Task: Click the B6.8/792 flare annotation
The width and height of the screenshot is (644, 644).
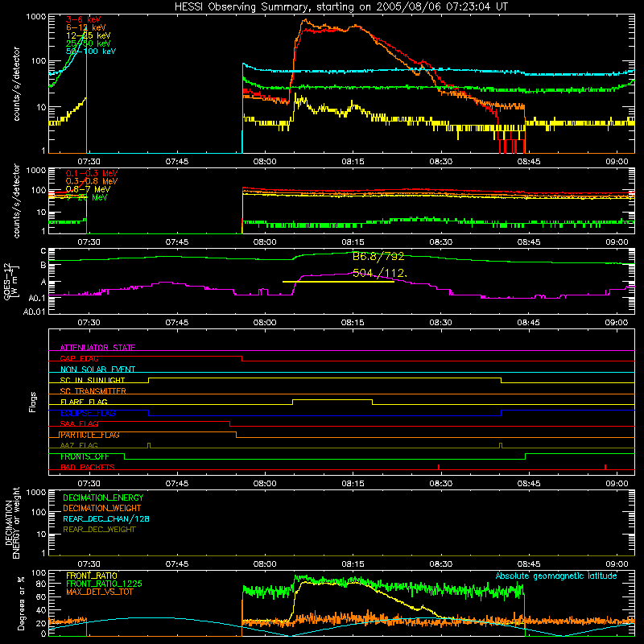Action: (x=378, y=256)
